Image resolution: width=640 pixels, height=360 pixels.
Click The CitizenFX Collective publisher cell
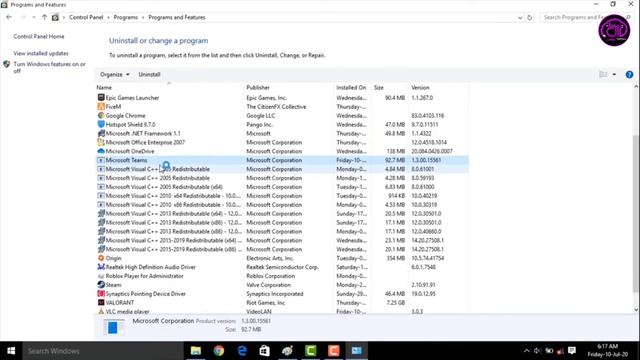276,107
